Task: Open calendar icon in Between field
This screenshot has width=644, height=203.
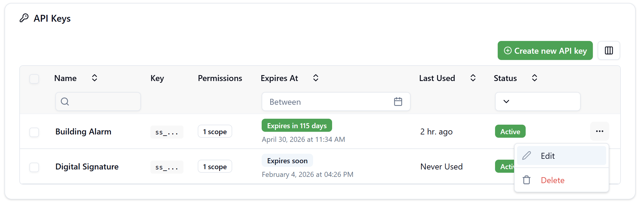Action: pyautogui.click(x=398, y=102)
